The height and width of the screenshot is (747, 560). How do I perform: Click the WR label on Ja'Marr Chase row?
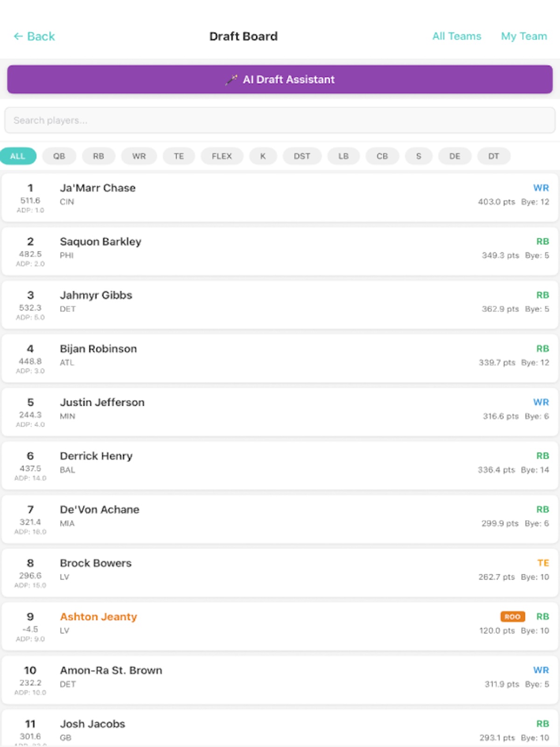point(541,188)
